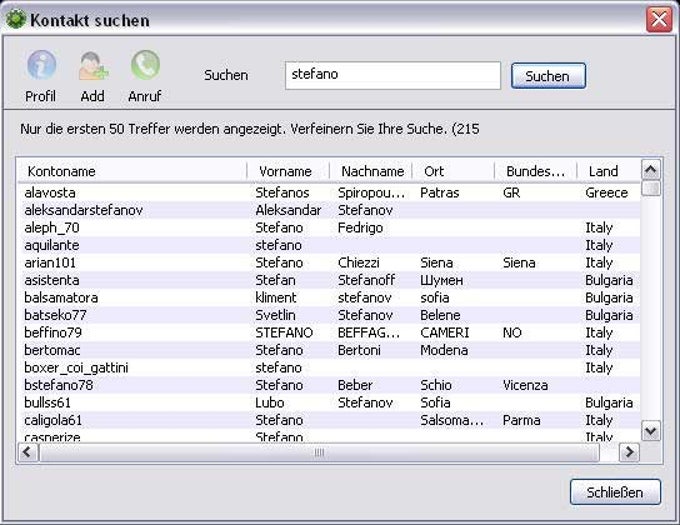Open the Profil info icon
The width and height of the screenshot is (680, 525).
click(x=42, y=65)
